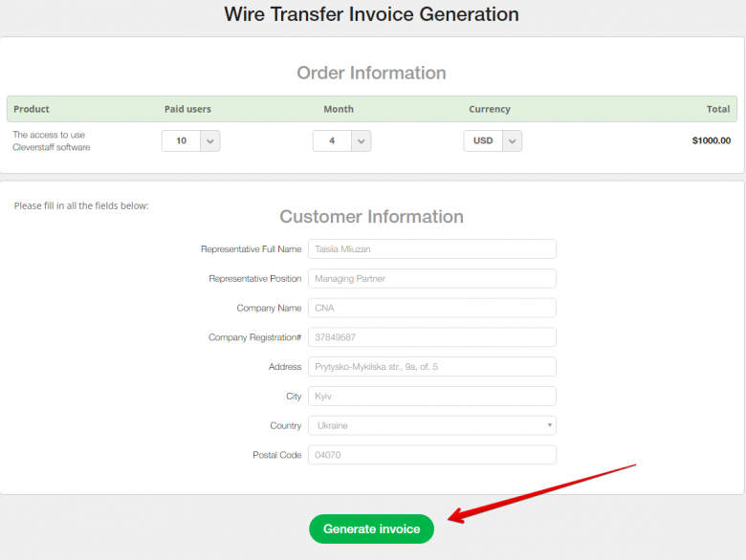Expand the Month dropdown
Screen dimensions: 746x560
341,140
